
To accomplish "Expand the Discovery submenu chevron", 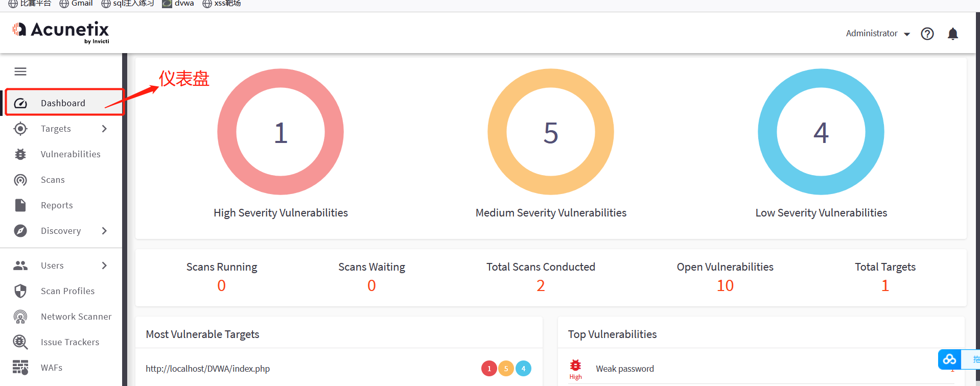I will [104, 231].
